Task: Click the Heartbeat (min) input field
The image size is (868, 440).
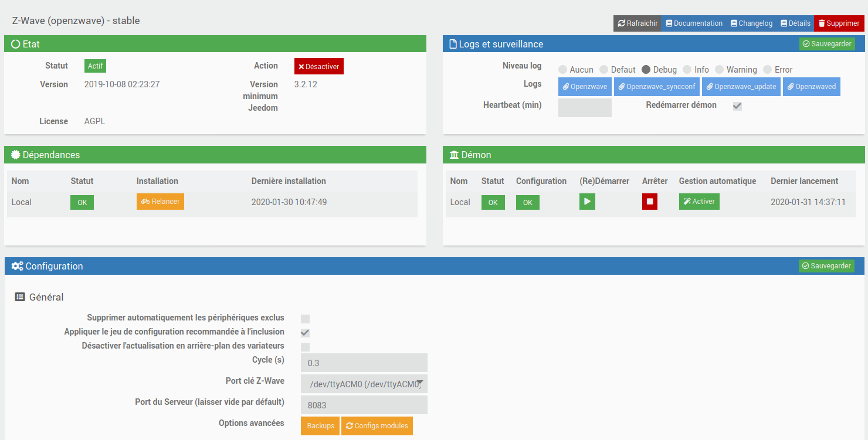Action: (x=585, y=108)
